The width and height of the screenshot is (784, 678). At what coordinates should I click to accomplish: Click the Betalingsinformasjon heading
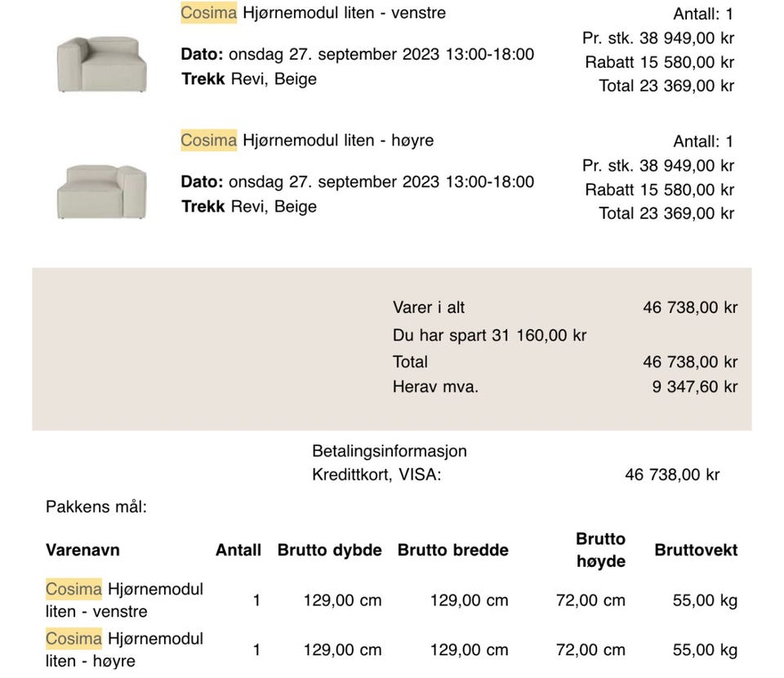390,451
